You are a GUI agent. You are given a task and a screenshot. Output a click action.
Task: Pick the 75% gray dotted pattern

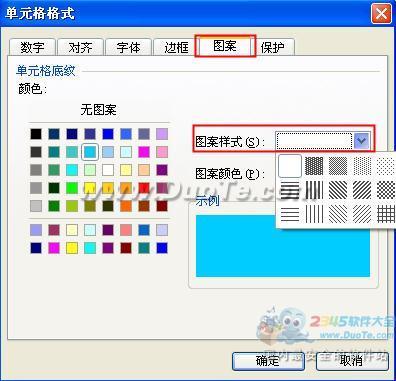point(314,166)
